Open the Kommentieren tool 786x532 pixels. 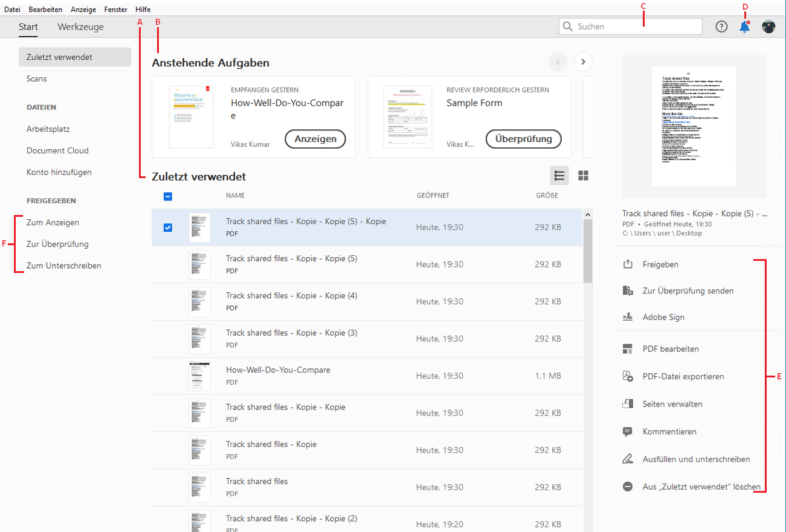pyautogui.click(x=669, y=432)
